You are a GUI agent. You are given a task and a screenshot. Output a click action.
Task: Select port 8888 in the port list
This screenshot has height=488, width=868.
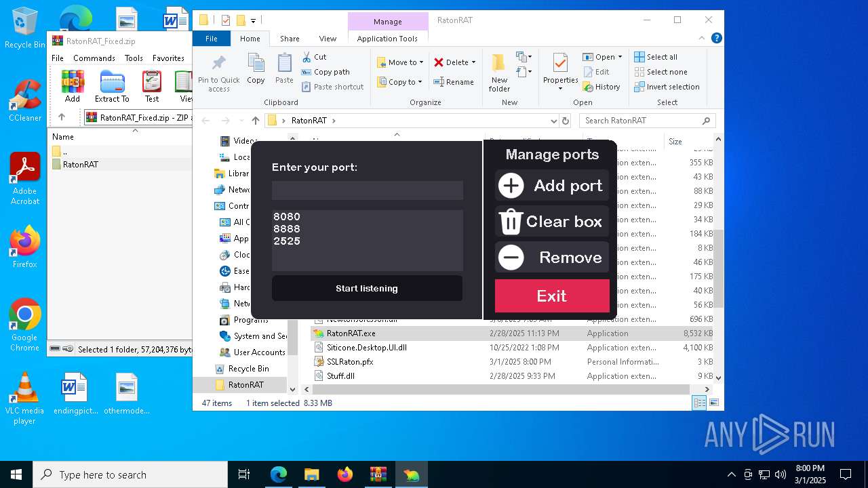pyautogui.click(x=287, y=229)
